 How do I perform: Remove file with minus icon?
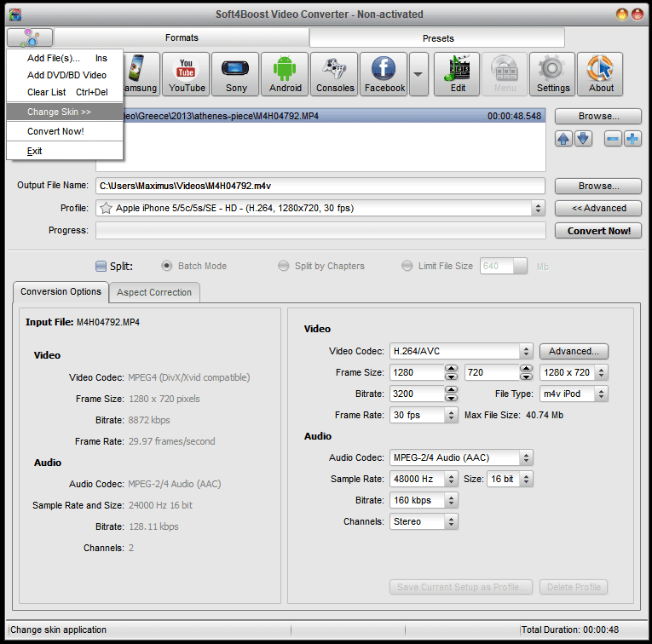coord(613,139)
